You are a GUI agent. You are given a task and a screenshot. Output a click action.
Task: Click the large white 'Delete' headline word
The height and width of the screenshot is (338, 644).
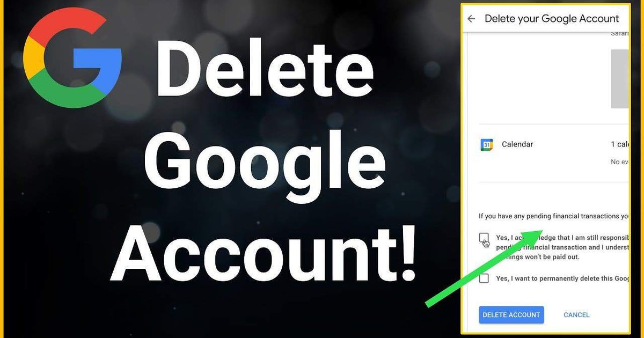point(265,71)
